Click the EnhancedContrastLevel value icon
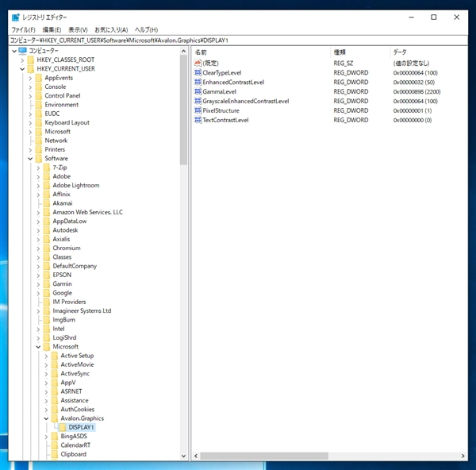This screenshot has height=470, width=476. [x=198, y=82]
